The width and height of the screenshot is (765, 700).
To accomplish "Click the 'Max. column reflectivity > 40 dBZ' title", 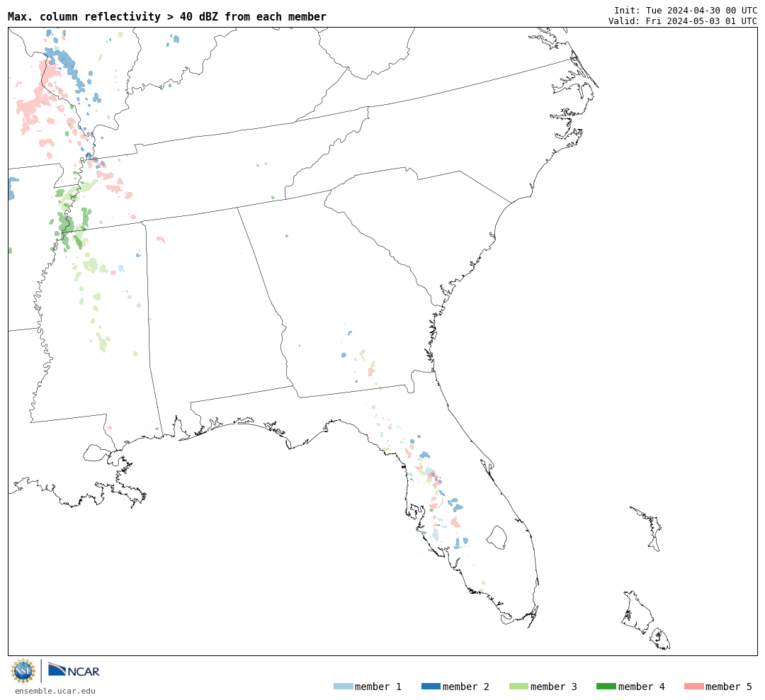I will pos(167,16).
